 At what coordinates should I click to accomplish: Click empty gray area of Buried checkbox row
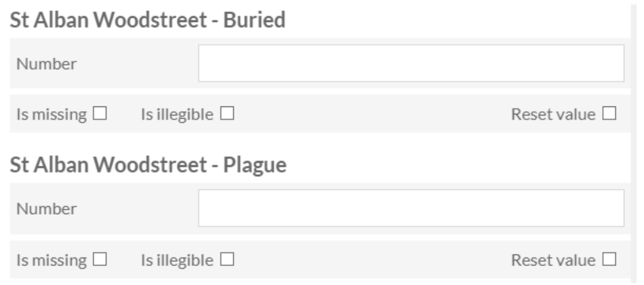(x=370, y=114)
